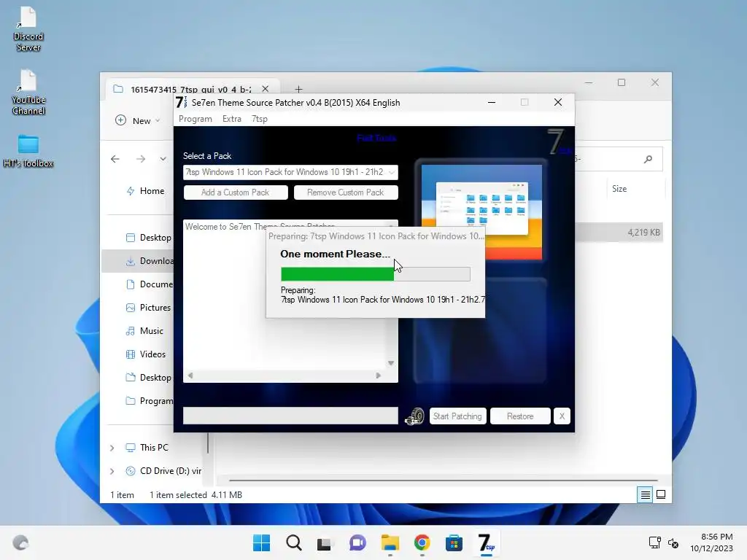Click the icon pack preview thumbnail

tap(481, 211)
